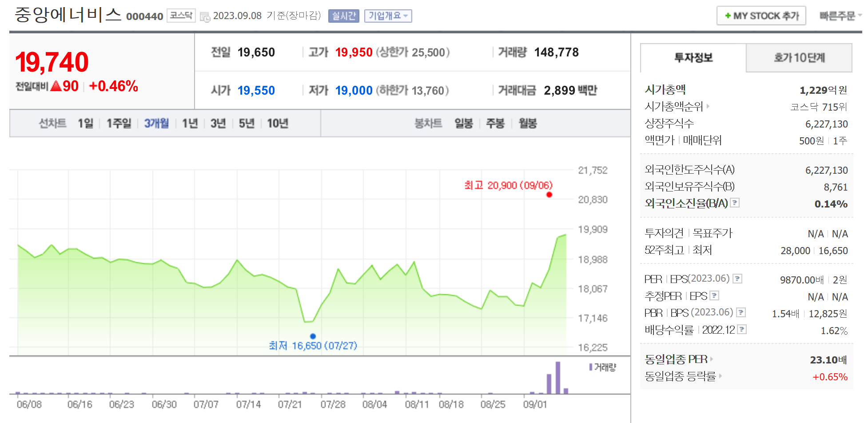Image resolution: width=868 pixels, height=423 pixels.
Task: Show the 월봉 candlestick chart
Action: pyautogui.click(x=528, y=123)
